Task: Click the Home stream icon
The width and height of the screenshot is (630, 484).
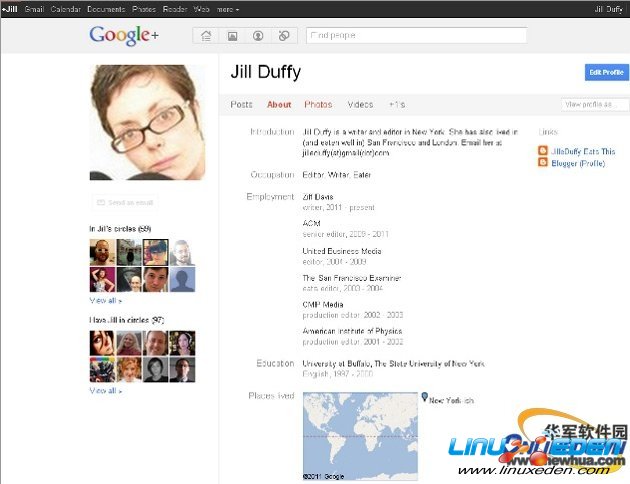Action: (206, 36)
